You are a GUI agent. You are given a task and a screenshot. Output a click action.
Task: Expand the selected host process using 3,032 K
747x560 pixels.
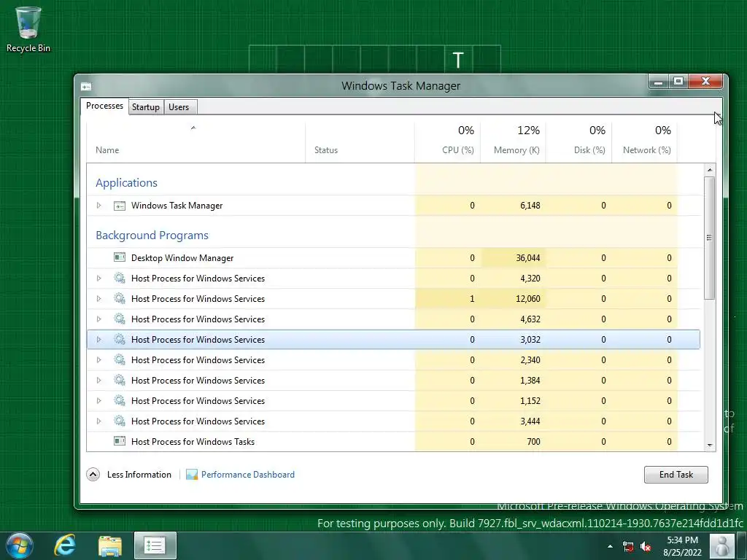coord(98,340)
